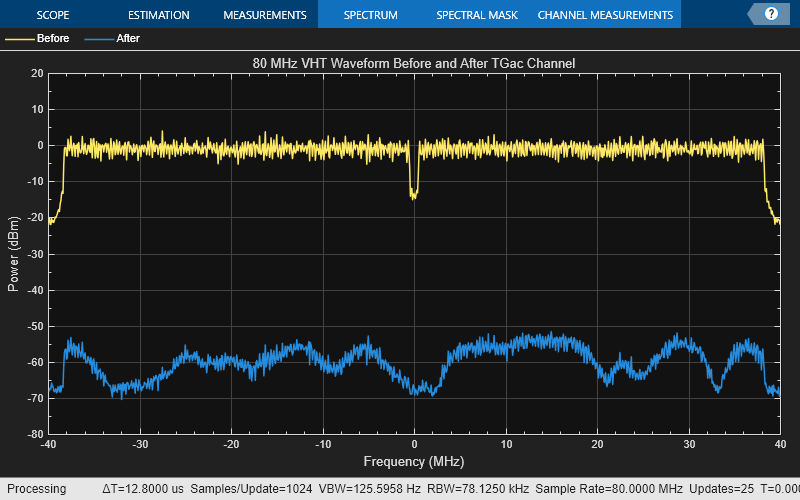Open the Estimation tab
This screenshot has height=500, width=800.
click(159, 15)
